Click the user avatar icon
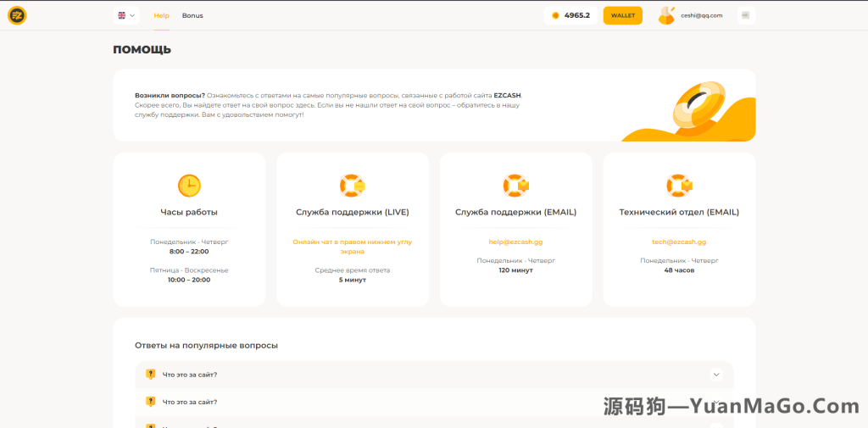This screenshot has width=868, height=428. (x=666, y=15)
